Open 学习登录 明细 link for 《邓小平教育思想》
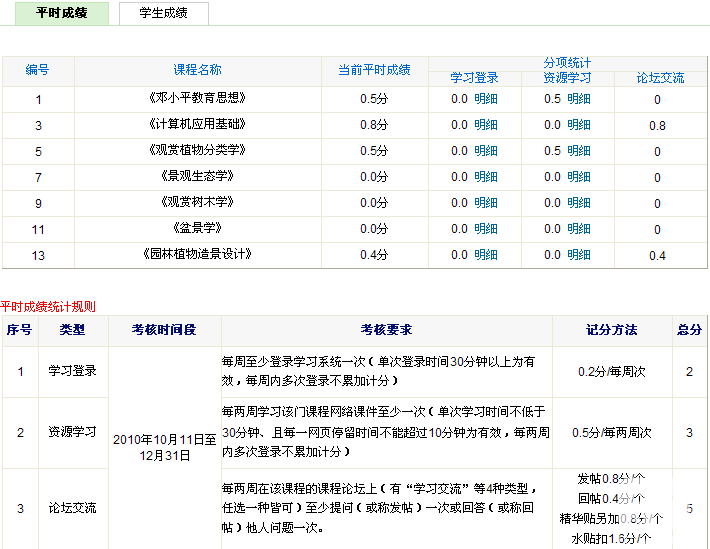The height and width of the screenshot is (549, 710). [x=486, y=99]
